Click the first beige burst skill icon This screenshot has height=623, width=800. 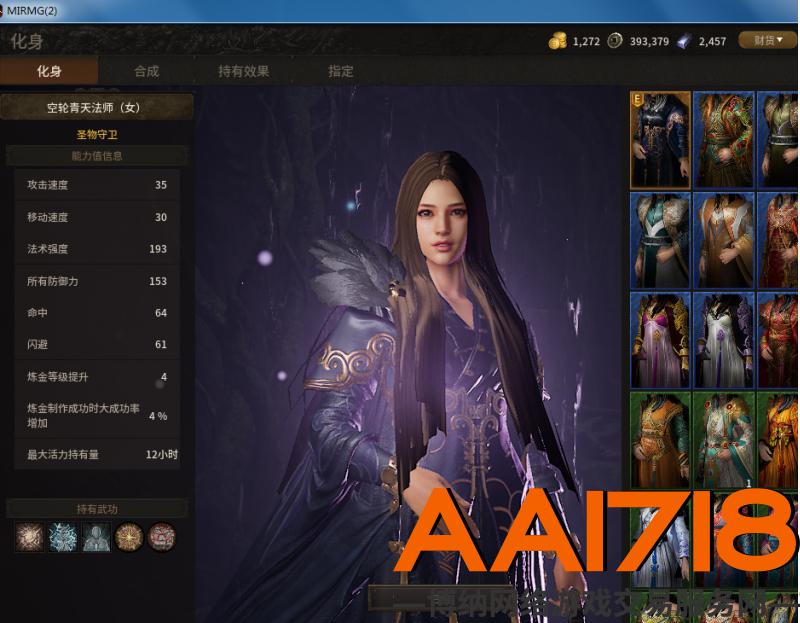click(x=28, y=537)
